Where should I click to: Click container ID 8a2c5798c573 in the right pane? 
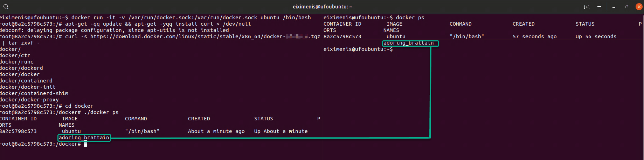[342, 36]
